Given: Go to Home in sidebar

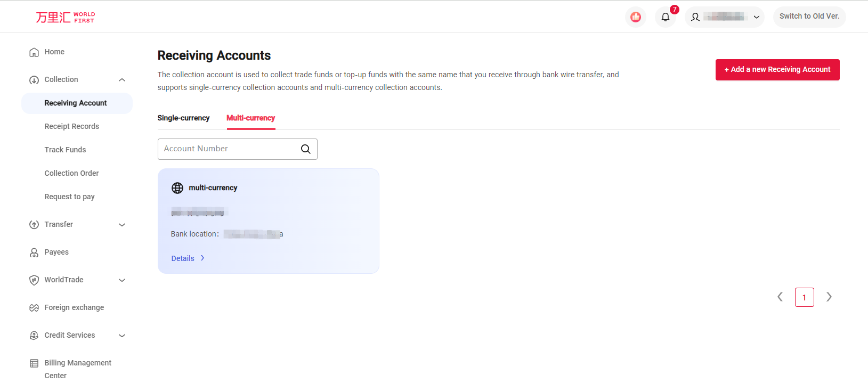Looking at the screenshot, I should pos(54,52).
